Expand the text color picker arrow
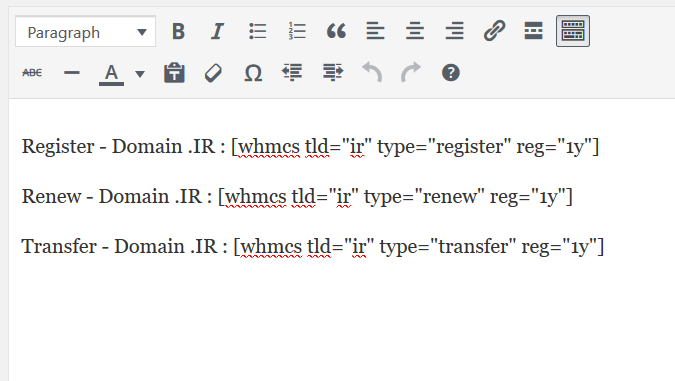675x381 pixels. (140, 74)
